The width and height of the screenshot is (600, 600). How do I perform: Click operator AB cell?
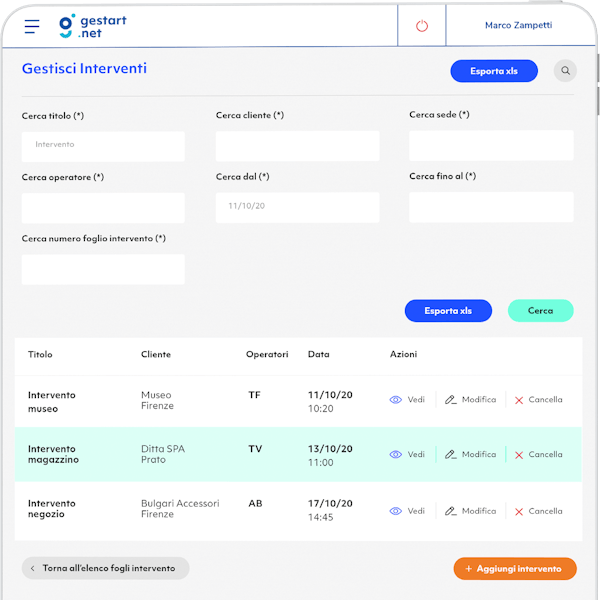[x=255, y=504]
